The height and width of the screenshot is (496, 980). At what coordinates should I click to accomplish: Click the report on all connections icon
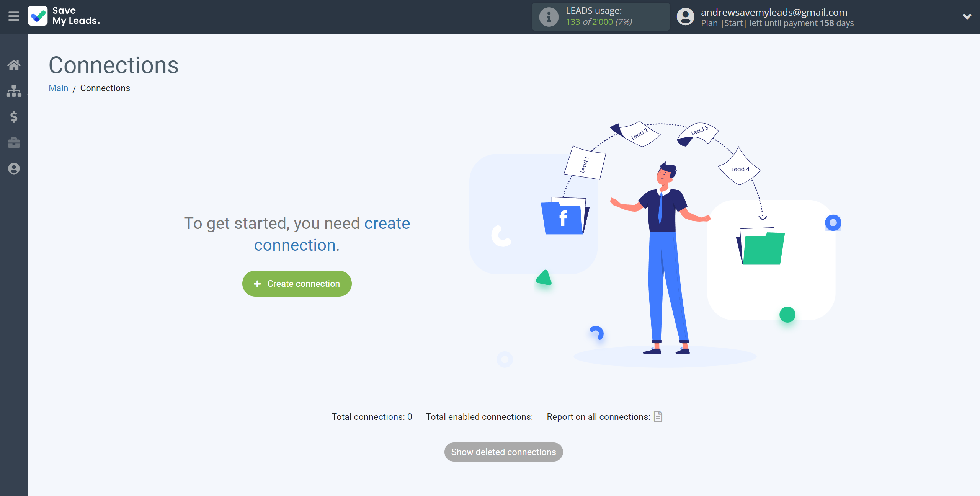pyautogui.click(x=658, y=416)
